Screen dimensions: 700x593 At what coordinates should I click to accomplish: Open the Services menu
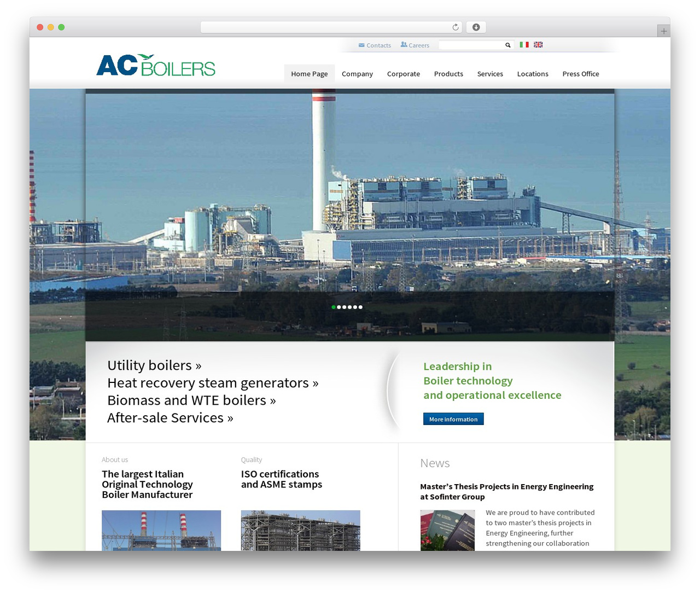click(x=490, y=74)
